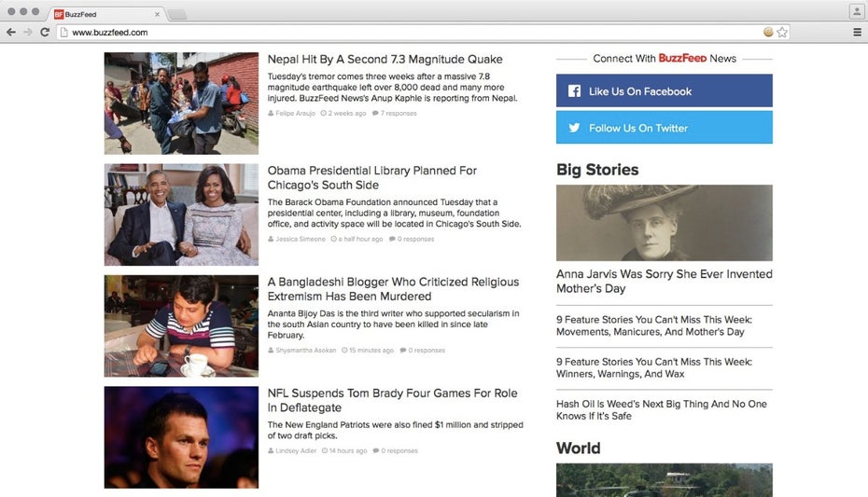Image resolution: width=868 pixels, height=497 pixels.
Task: Click Like Us On Facebook button
Action: pos(665,90)
